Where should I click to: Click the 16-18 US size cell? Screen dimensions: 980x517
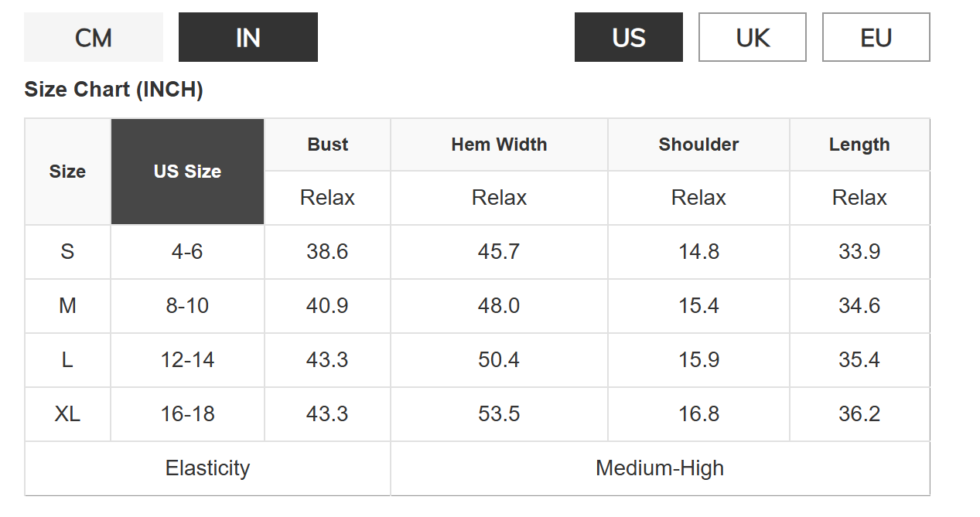[x=188, y=414]
